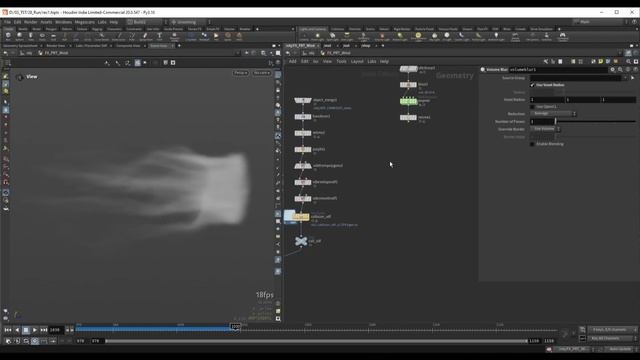Click the Spot Light shelf tool

(x=332, y=37)
